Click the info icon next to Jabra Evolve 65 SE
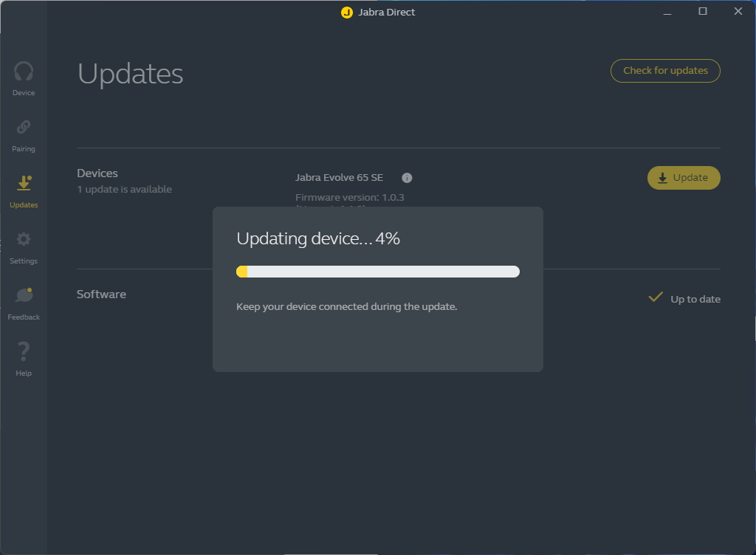Image resolution: width=756 pixels, height=555 pixels. click(407, 178)
